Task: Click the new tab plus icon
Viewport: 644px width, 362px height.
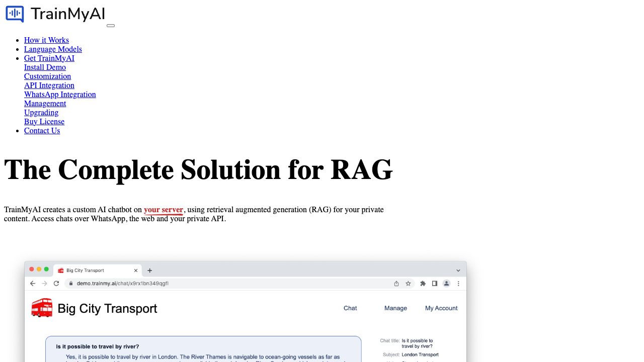Action: click(x=149, y=270)
